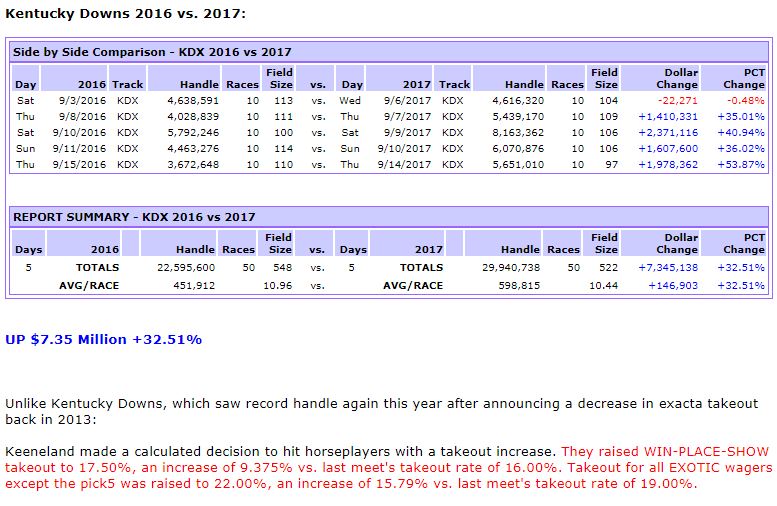Select the handle value 4,463,276
Viewport: 777px width, 506px height.
193,148
